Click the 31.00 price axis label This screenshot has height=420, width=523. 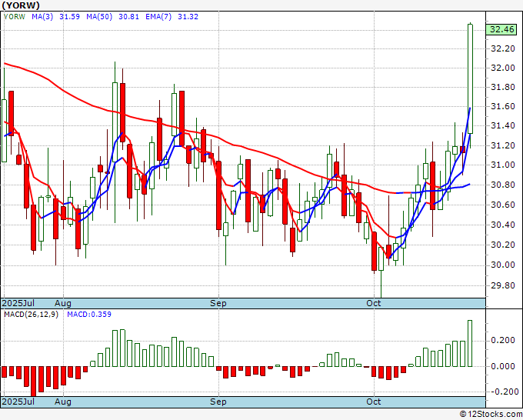(x=503, y=165)
